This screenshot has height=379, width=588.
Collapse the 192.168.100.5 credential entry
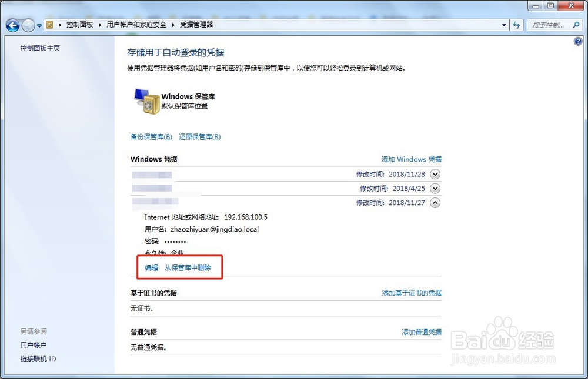pyautogui.click(x=435, y=203)
